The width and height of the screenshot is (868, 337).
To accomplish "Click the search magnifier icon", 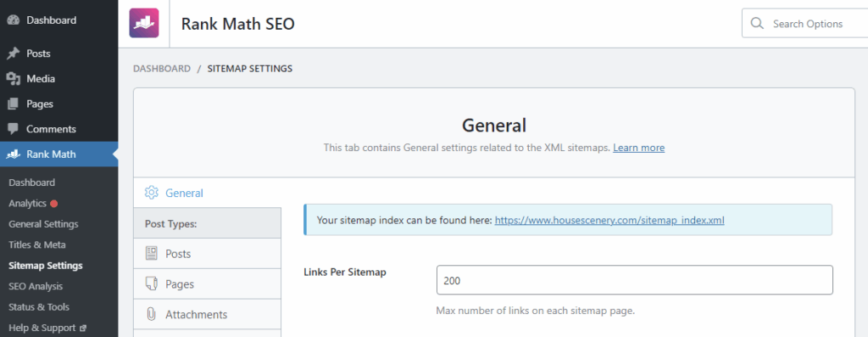I will 756,24.
